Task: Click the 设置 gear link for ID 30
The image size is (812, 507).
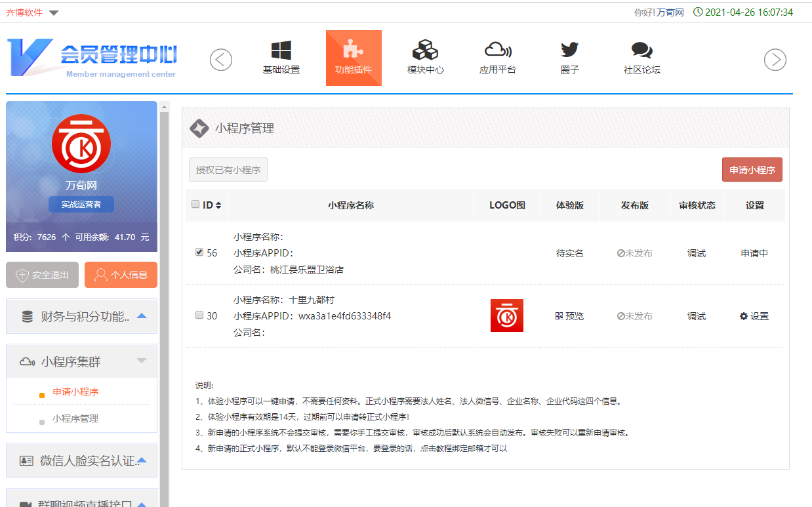Action: coord(754,316)
